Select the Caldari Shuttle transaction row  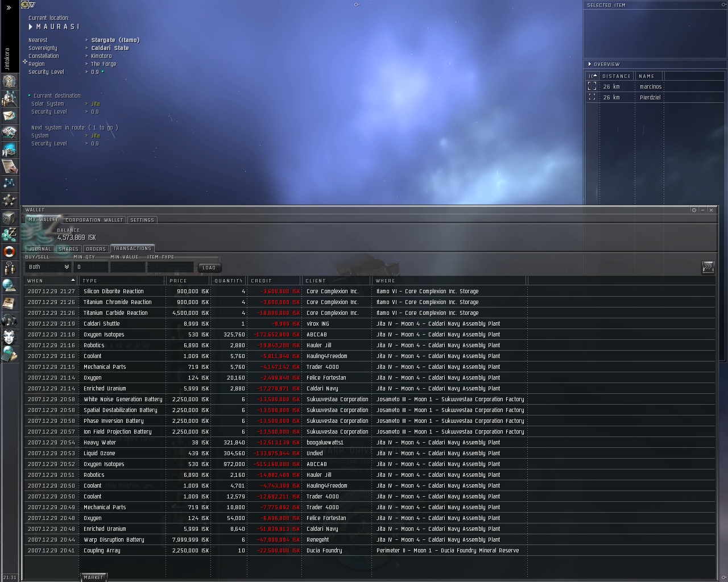point(370,324)
